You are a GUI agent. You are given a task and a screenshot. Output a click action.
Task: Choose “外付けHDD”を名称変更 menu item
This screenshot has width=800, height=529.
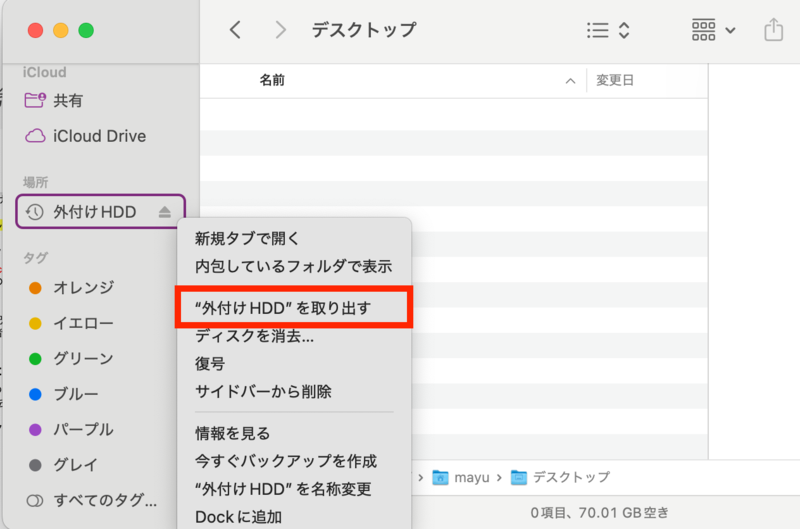click(294, 489)
